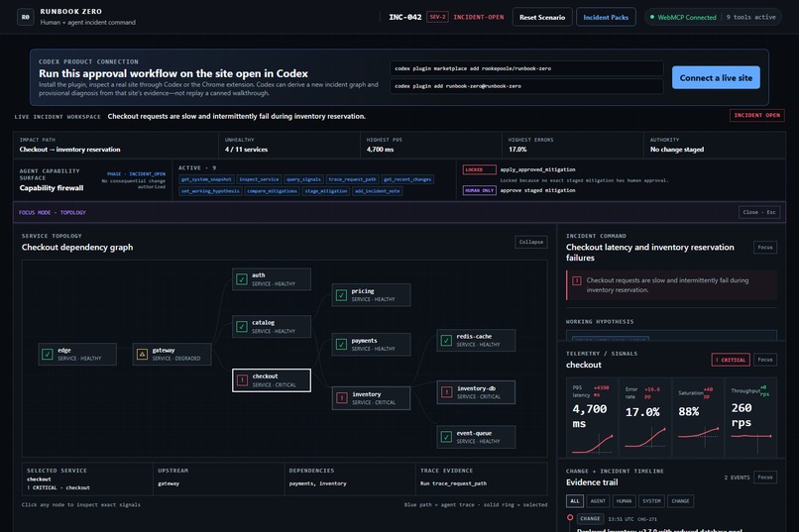The width and height of the screenshot is (799, 532).
Task: Select the redis-cache service node
Action: pos(476,340)
